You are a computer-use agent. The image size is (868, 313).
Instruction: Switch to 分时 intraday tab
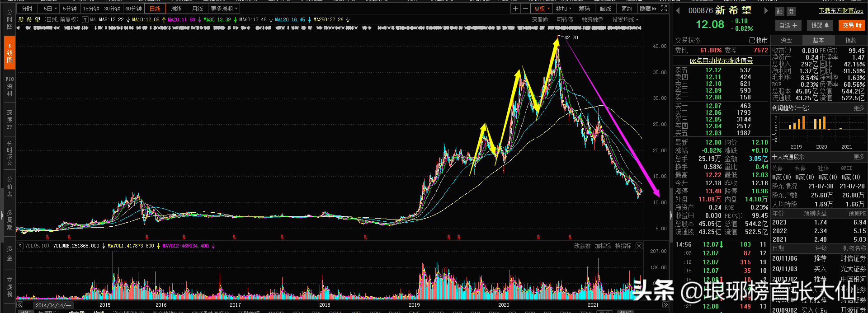pyautogui.click(x=27, y=9)
